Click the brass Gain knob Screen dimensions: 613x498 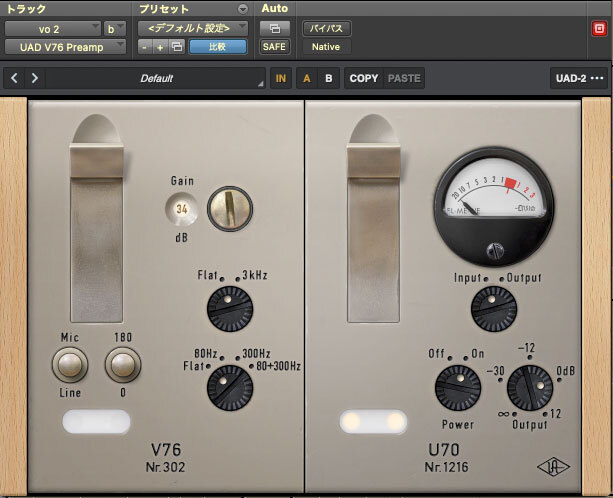[x=230, y=208]
